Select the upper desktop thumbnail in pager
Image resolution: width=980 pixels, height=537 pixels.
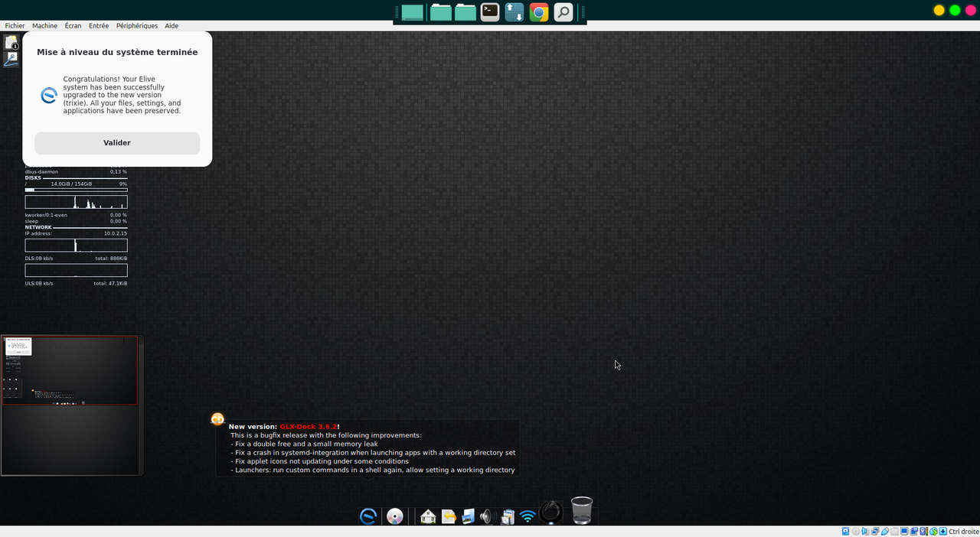(x=70, y=370)
